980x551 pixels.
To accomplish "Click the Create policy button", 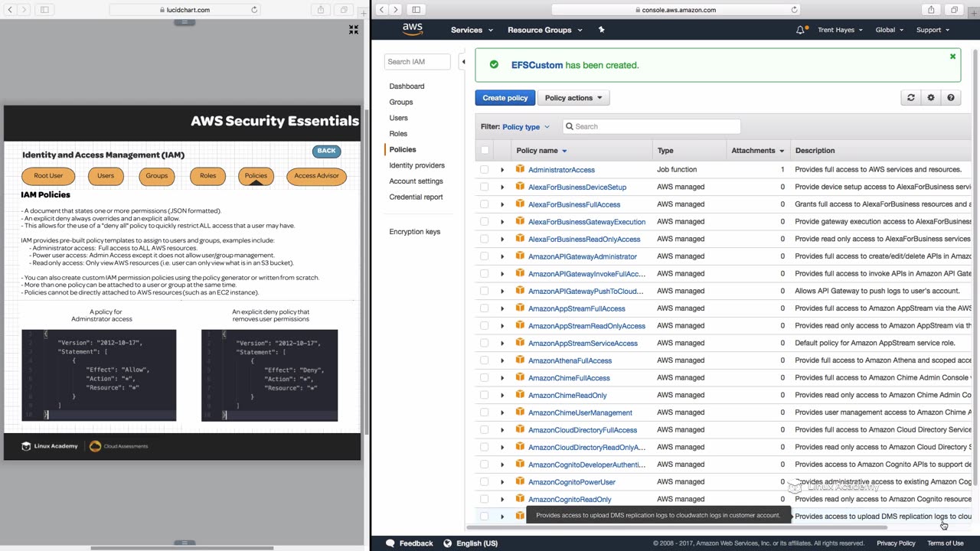I will point(505,98).
